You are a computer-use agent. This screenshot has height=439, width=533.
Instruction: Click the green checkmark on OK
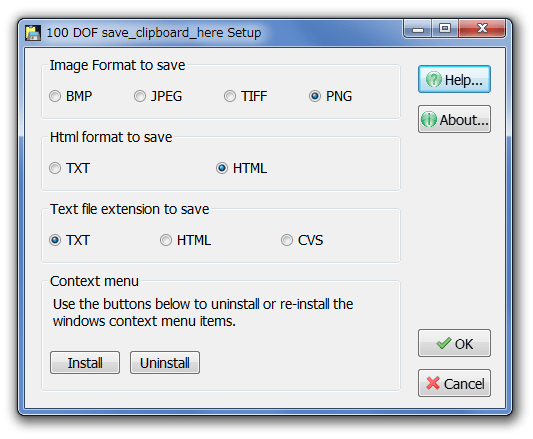444,343
